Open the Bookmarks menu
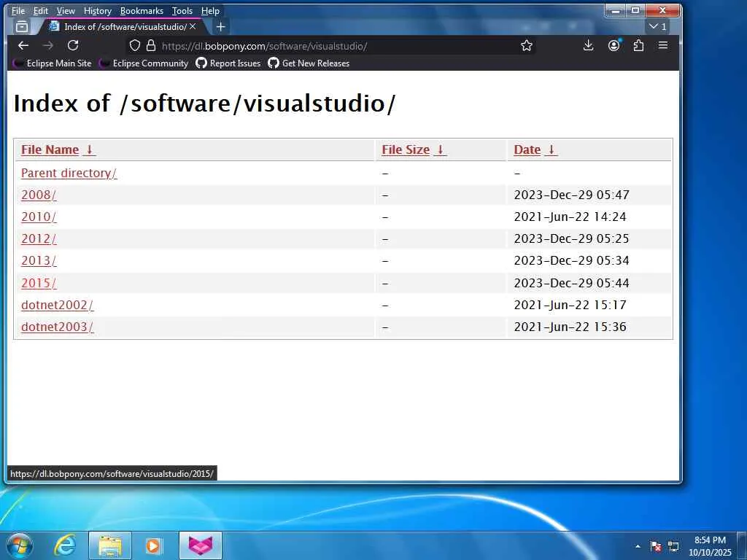 click(142, 10)
